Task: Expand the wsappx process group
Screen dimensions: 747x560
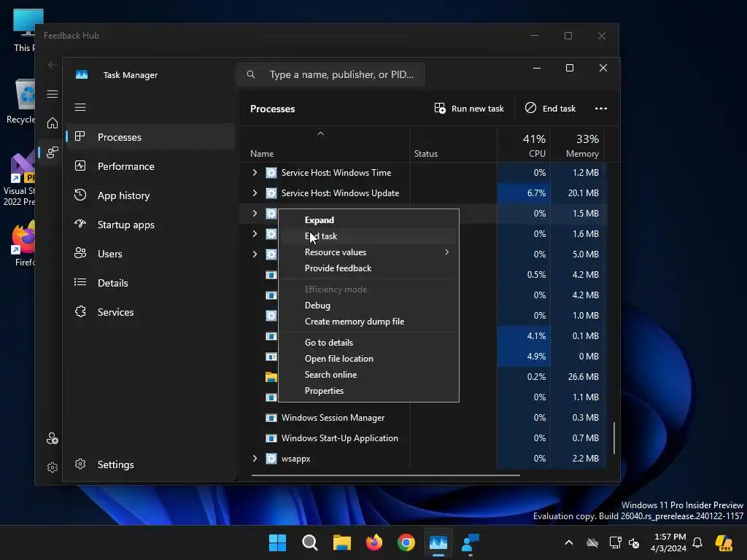Action: point(255,458)
